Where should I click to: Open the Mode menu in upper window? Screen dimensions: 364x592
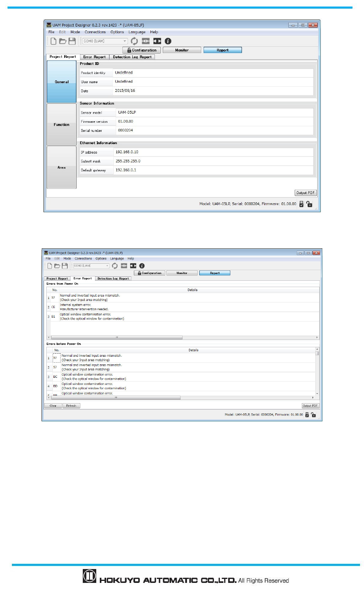pyautogui.click(x=75, y=32)
